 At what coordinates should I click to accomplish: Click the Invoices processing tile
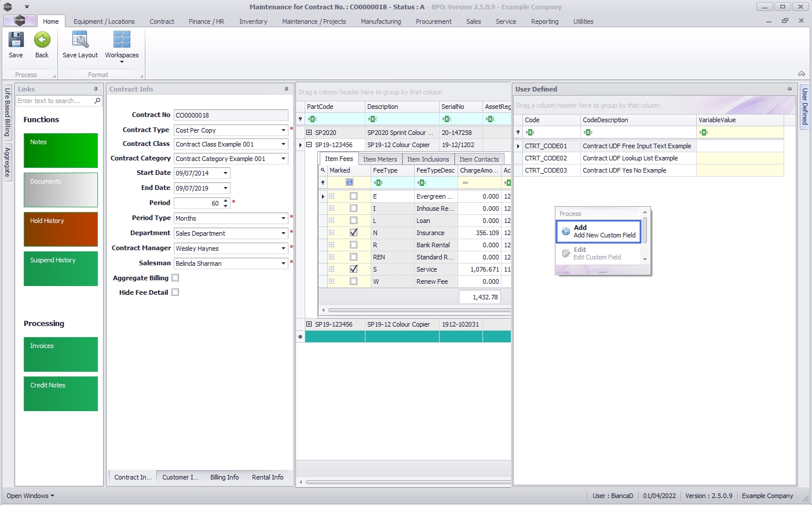click(61, 354)
